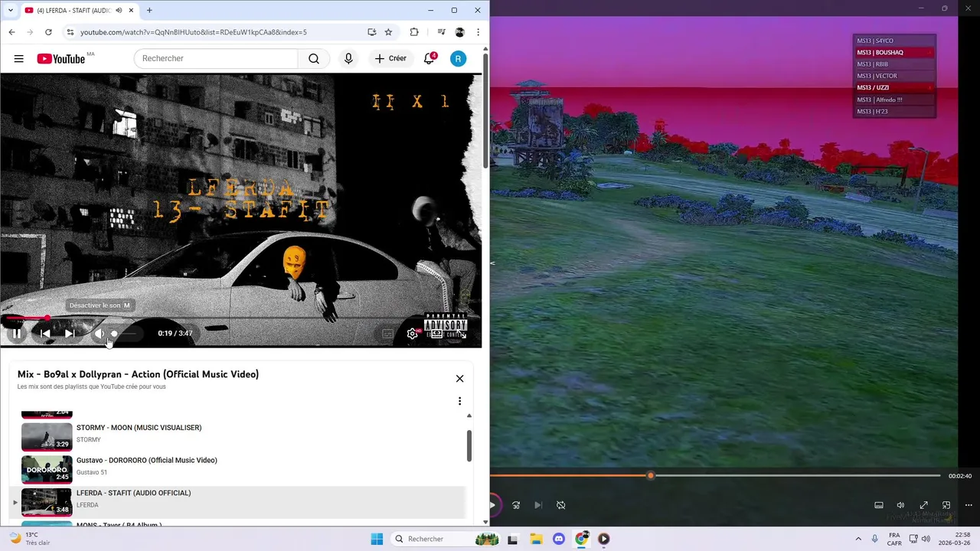This screenshot has height=551, width=980.
Task: Open File Explorer from taskbar
Action: (536, 539)
